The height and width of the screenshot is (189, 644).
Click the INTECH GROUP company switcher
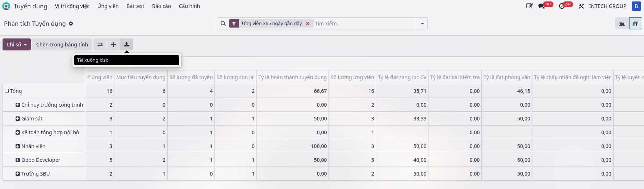coord(607,6)
